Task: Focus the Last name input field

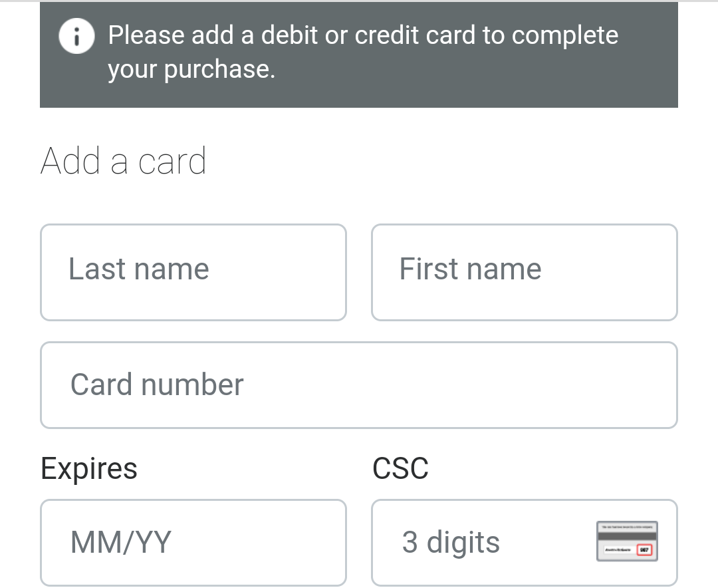Action: [193, 272]
